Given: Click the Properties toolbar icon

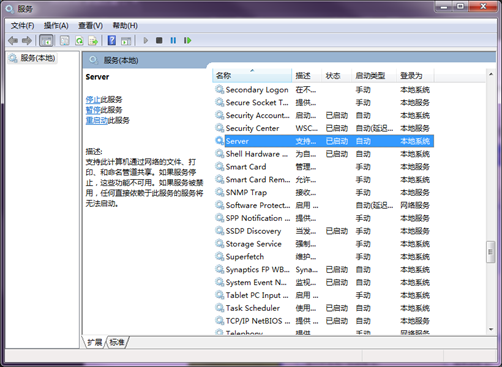Looking at the screenshot, I should pyautogui.click(x=64, y=41).
